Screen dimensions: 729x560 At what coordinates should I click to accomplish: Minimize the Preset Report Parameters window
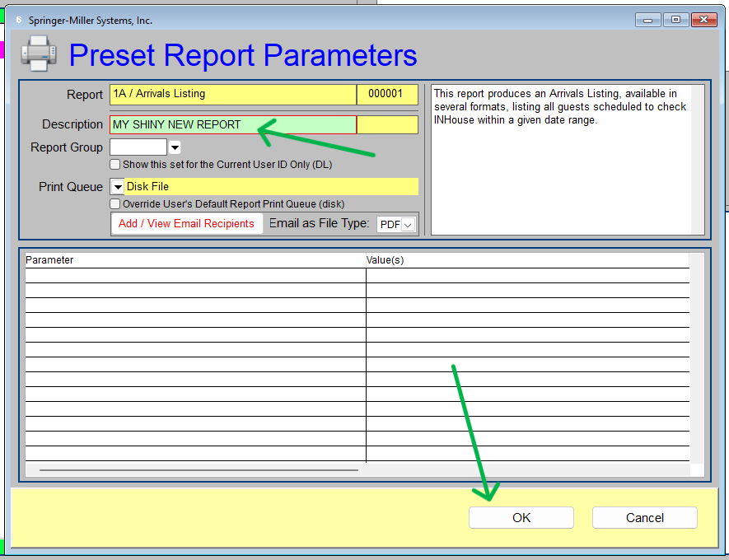(x=648, y=20)
